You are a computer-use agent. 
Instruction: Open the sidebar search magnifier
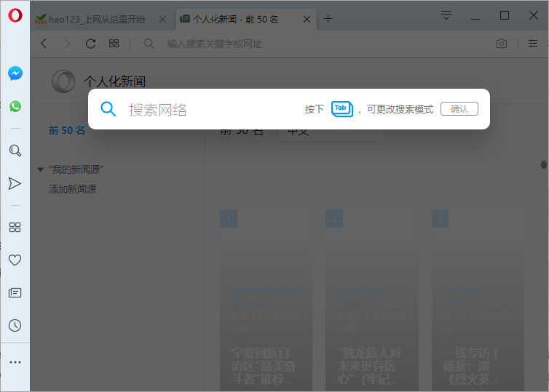15,151
